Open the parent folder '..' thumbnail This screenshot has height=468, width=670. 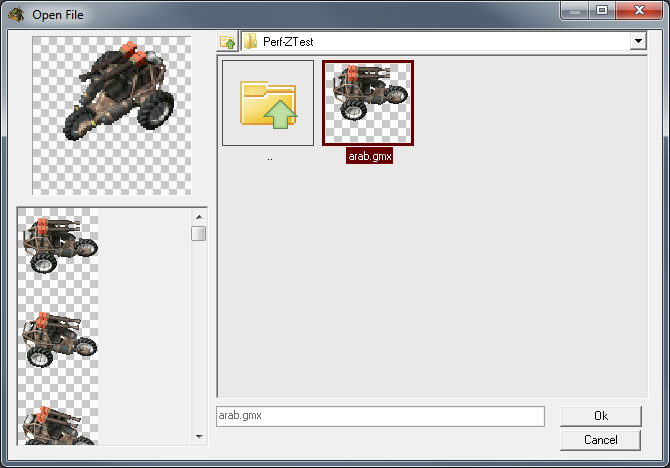(268, 103)
